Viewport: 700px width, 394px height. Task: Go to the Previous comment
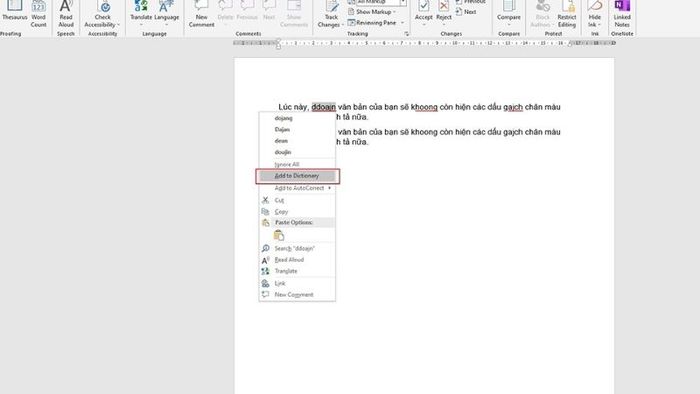click(x=247, y=11)
